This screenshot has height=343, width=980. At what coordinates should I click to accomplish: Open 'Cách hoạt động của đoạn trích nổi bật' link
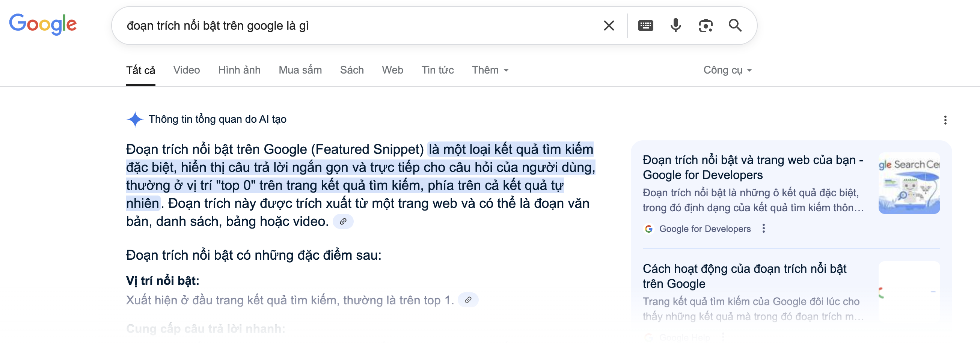tap(745, 276)
